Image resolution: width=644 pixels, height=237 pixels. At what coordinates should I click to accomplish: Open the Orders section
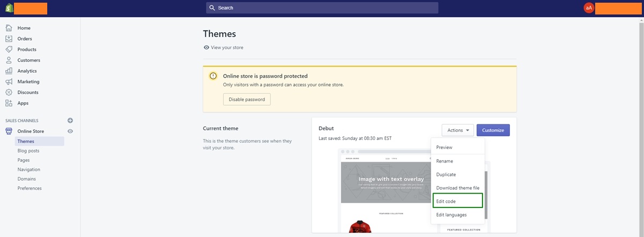click(x=25, y=39)
